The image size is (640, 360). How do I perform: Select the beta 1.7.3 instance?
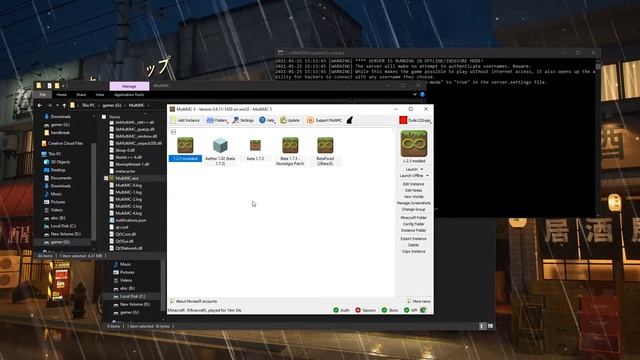[255, 149]
